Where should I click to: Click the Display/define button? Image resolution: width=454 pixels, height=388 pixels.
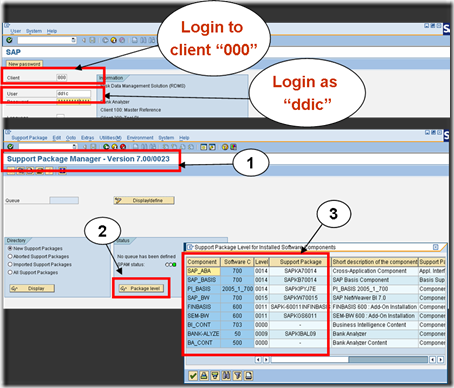pos(144,200)
